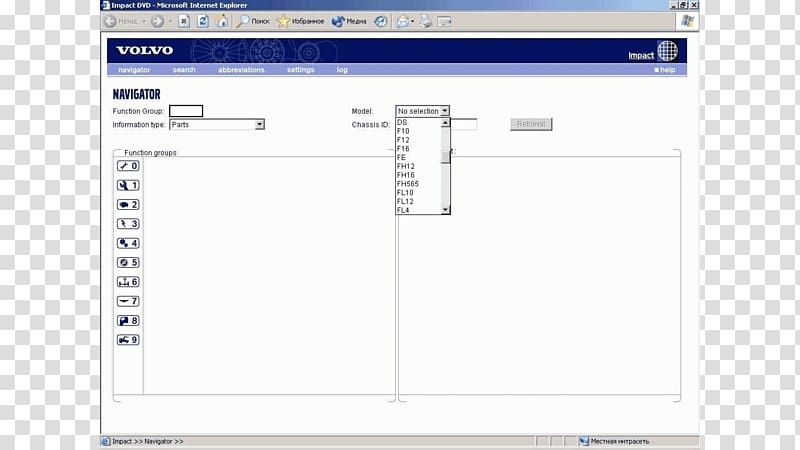The height and width of the screenshot is (450, 800).
Task: Open the Mail toolbar icon
Action: tap(403, 21)
